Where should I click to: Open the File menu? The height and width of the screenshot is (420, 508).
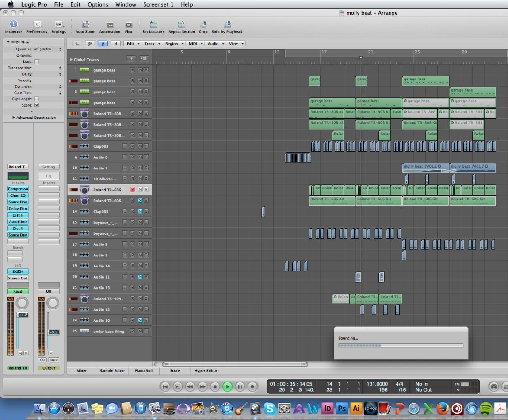59,4
